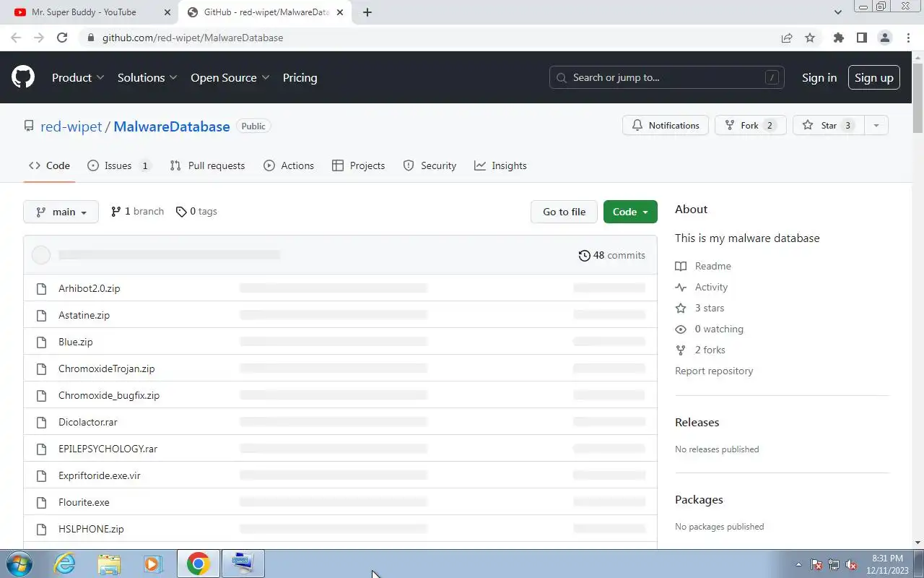Open the red-wipet owner link
This screenshot has width=924, height=578.
[x=71, y=126]
